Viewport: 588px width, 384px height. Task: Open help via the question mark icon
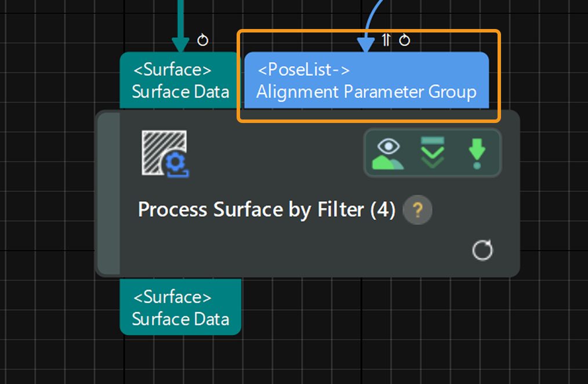point(418,209)
